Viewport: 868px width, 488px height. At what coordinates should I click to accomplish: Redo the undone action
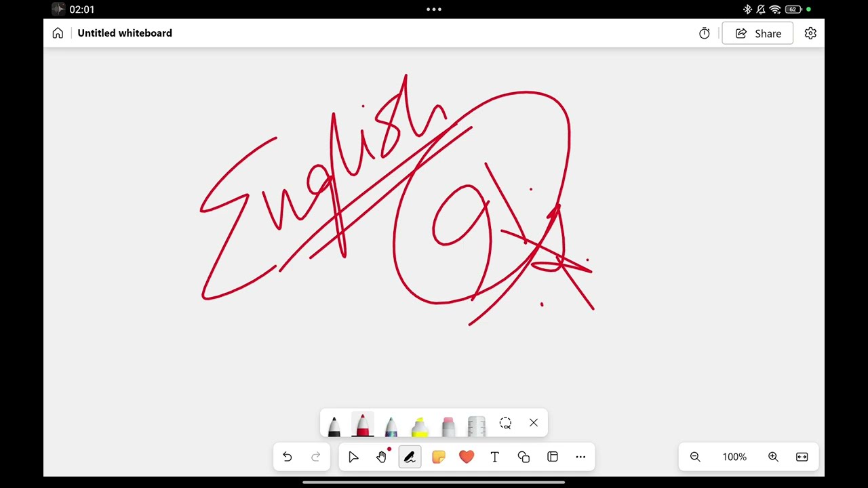click(316, 457)
